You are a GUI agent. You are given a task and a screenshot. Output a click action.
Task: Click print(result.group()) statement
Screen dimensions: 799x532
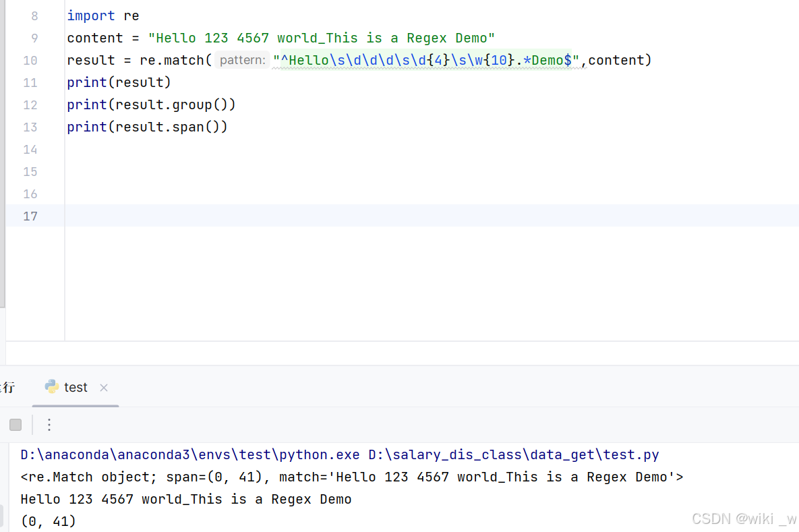click(x=151, y=105)
